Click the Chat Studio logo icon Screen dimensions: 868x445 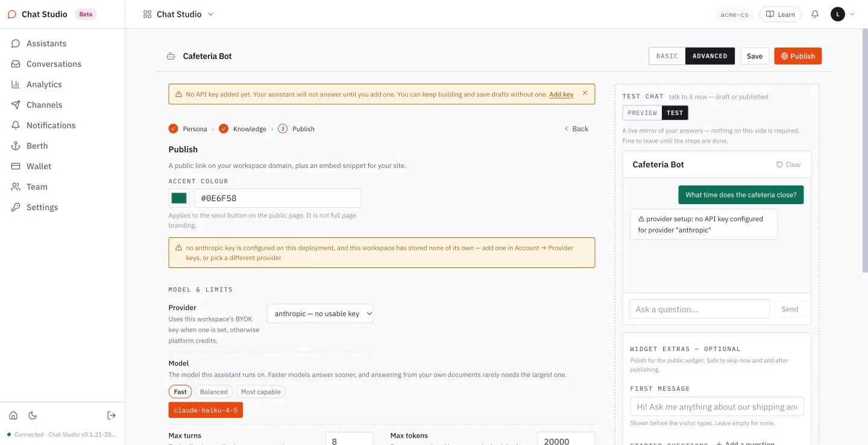(x=12, y=14)
